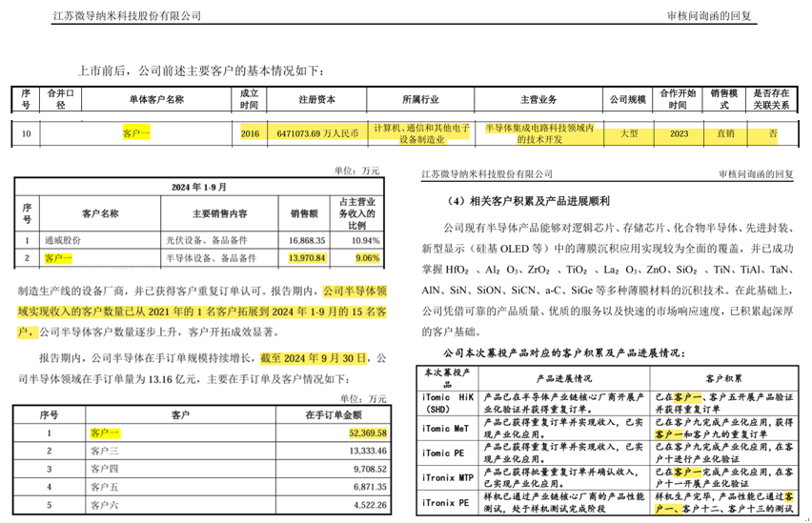Select the 半导体集成电路科技领域内的技术开发 cell
This screenshot has height=523, width=812.
[x=539, y=133]
